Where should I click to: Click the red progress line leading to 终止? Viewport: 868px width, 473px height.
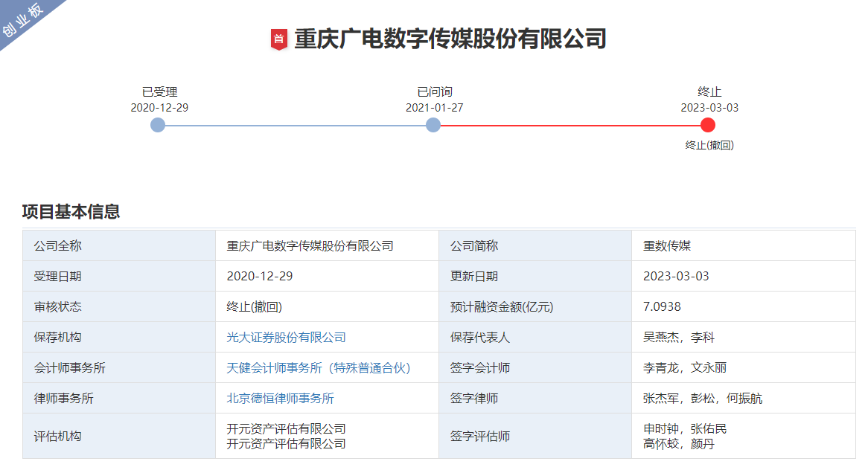click(x=570, y=125)
